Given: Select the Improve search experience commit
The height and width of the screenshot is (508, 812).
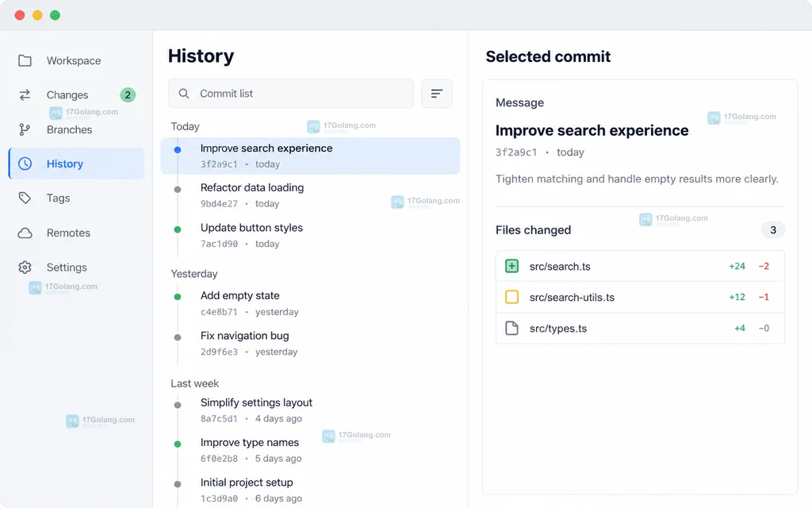Looking at the screenshot, I should click(310, 156).
